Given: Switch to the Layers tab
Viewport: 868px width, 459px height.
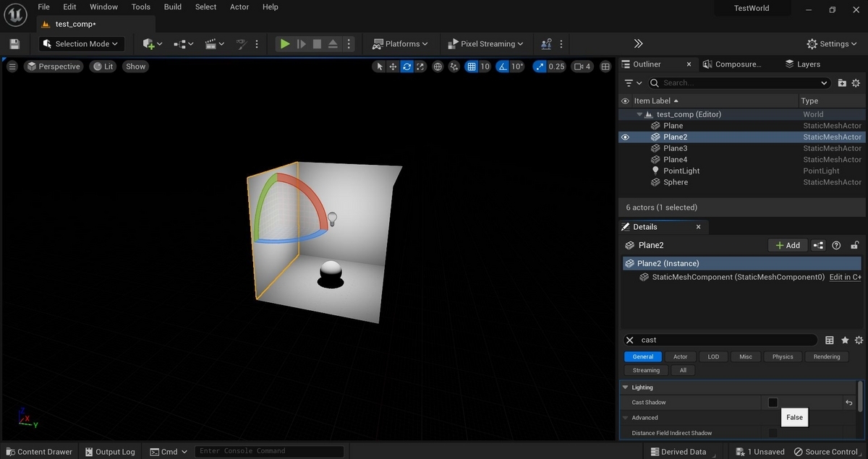Looking at the screenshot, I should pos(803,64).
